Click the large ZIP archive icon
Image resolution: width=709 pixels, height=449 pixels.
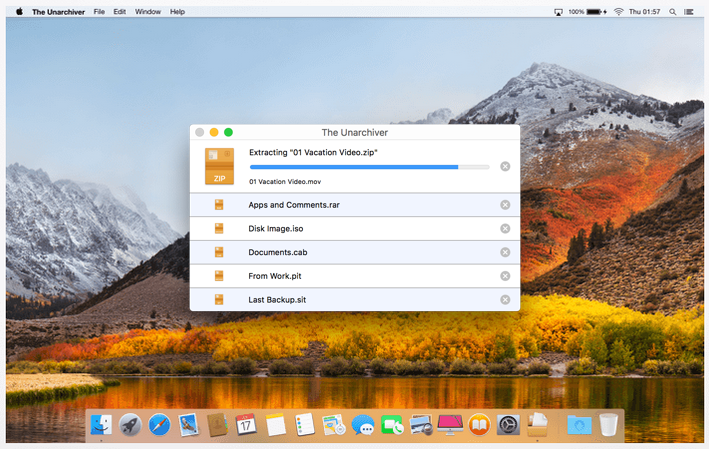pyautogui.click(x=219, y=166)
